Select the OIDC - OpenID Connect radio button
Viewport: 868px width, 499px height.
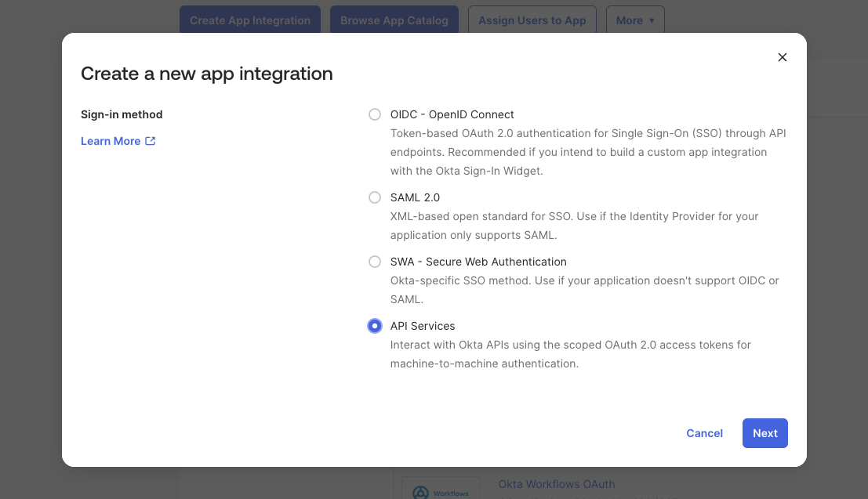tap(375, 114)
